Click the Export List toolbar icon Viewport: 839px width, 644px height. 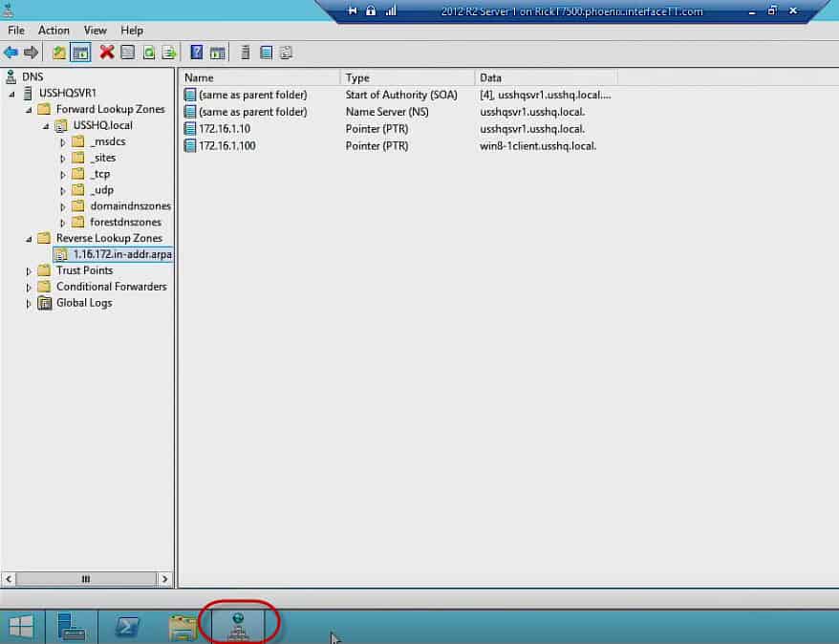pyautogui.click(x=169, y=53)
